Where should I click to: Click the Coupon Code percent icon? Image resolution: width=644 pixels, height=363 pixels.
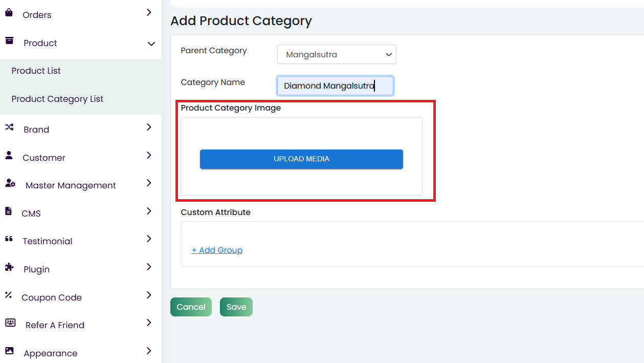[8, 295]
